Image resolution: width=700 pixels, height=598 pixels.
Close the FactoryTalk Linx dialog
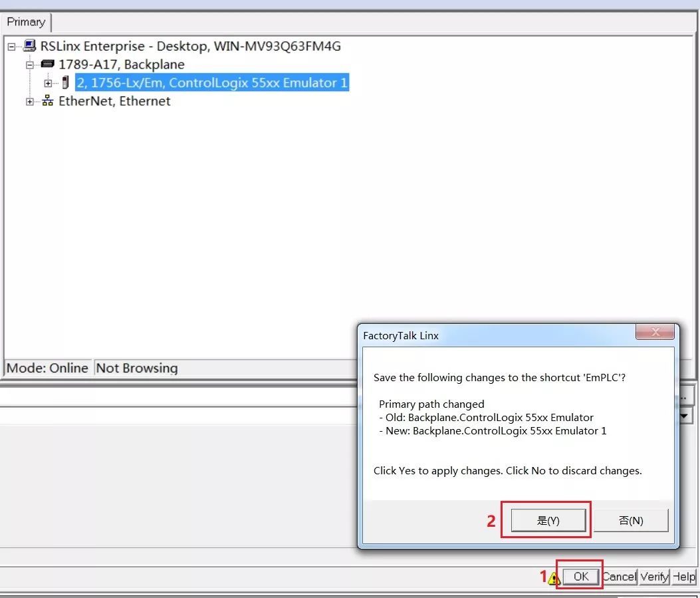point(655,332)
